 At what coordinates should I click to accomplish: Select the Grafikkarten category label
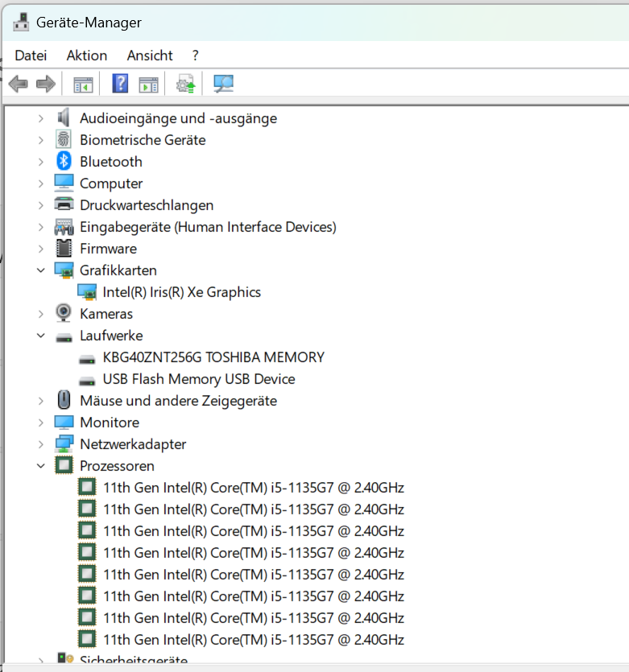(118, 270)
